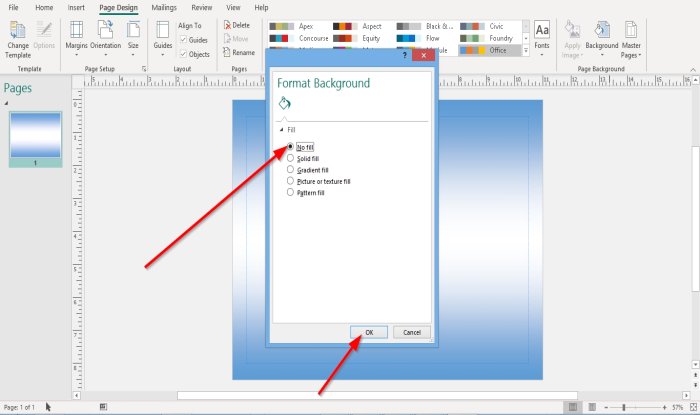Image resolution: width=700 pixels, height=415 pixels.
Task: Open the Margins options
Action: coord(76,39)
